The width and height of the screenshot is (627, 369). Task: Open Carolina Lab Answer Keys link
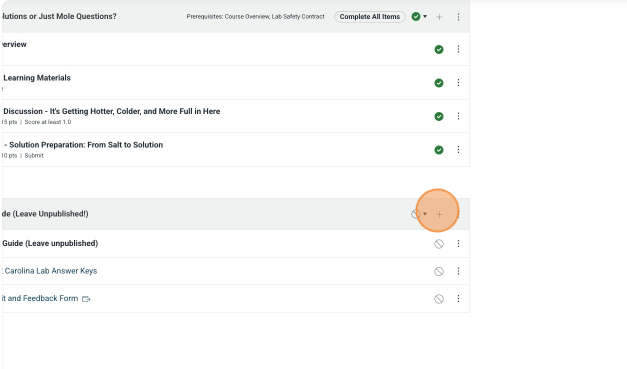(50, 271)
